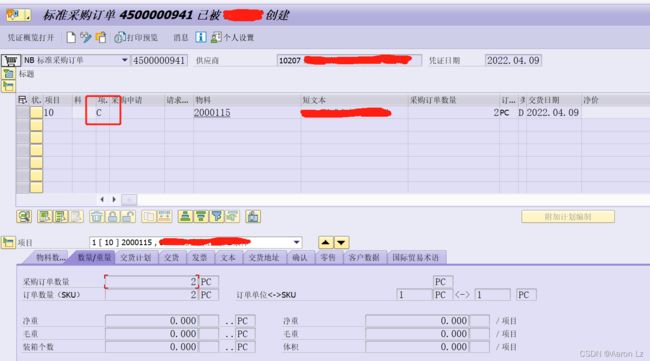The height and width of the screenshot is (361, 650).
Task: Click the 采购订单数量 quantity input field
Action: [151, 282]
